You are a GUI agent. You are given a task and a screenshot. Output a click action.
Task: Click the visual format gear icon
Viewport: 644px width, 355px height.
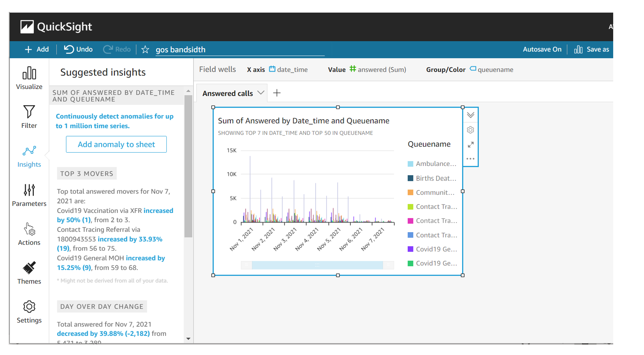pos(470,130)
